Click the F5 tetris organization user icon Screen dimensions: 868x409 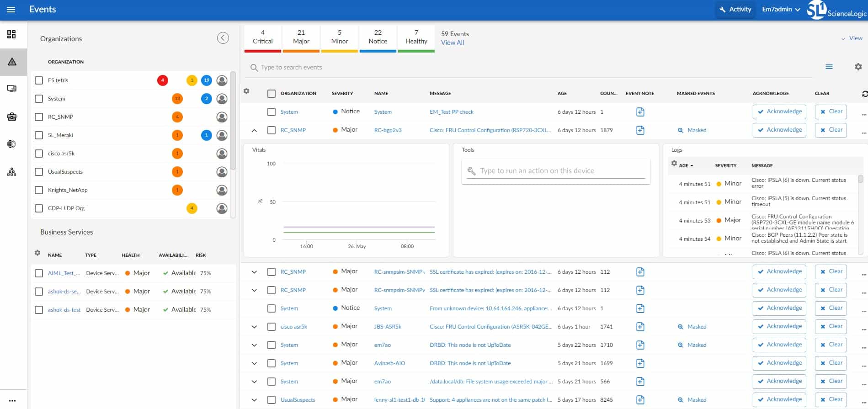(222, 80)
